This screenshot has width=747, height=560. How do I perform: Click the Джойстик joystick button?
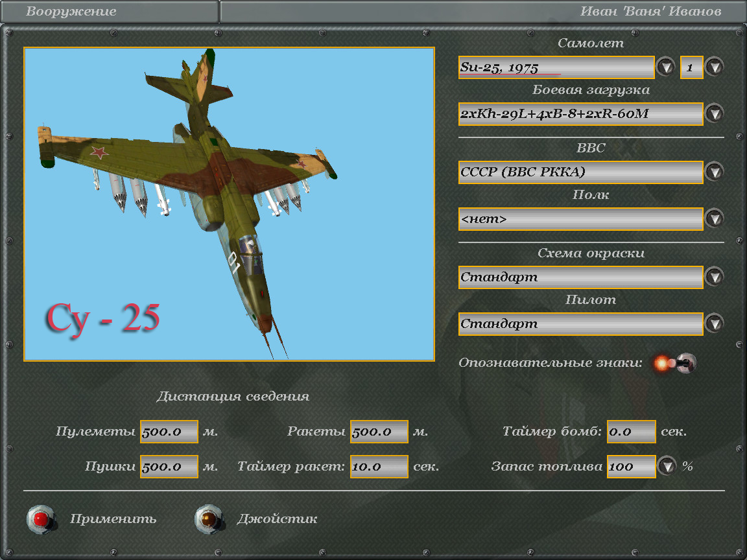[x=209, y=519]
